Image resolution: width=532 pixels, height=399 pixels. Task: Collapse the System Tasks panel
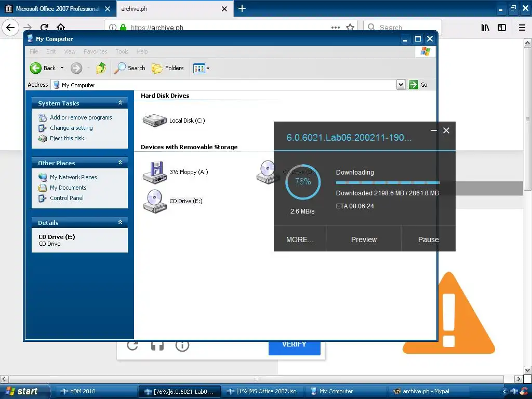click(x=120, y=103)
